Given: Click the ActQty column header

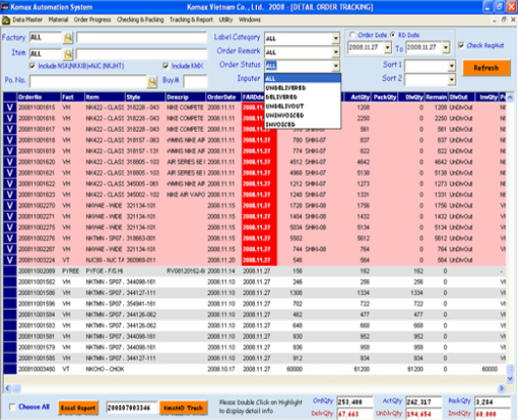Looking at the screenshot, I should pyautogui.click(x=358, y=97).
